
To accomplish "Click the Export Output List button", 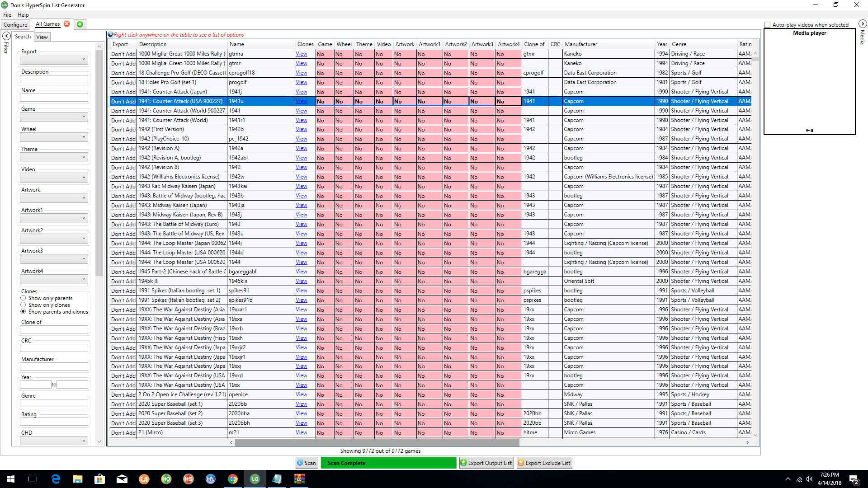I will [x=486, y=463].
